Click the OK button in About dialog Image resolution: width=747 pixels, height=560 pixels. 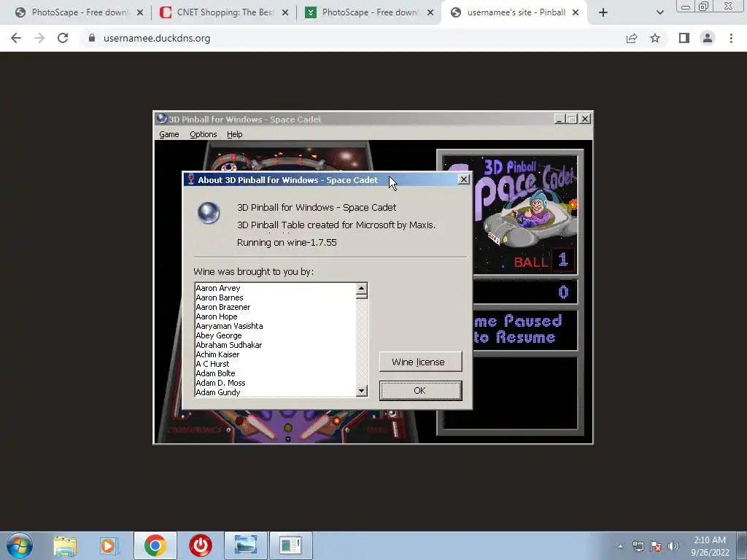[x=420, y=391]
